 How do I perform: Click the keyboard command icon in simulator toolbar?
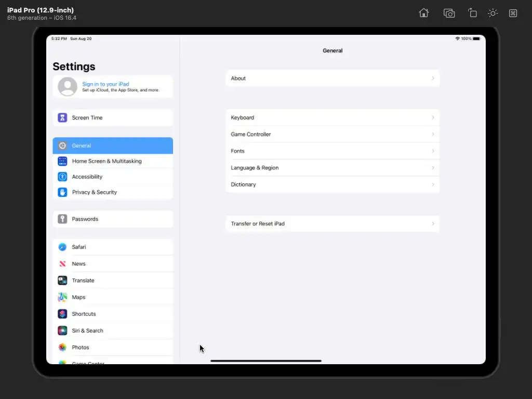[513, 13]
